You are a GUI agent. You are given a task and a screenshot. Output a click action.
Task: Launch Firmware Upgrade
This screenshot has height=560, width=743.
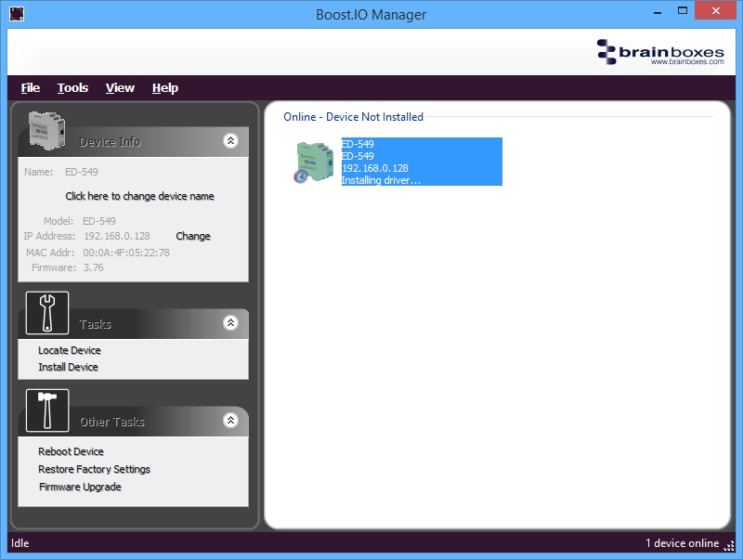click(x=80, y=488)
